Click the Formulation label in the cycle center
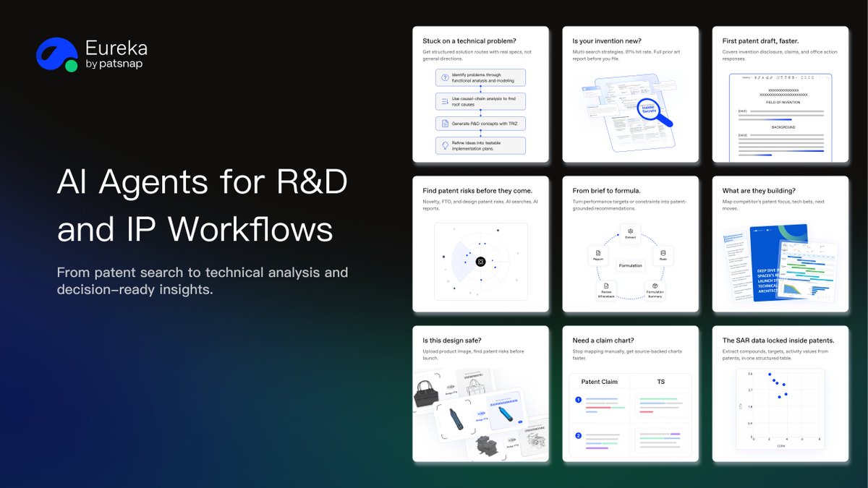The width and height of the screenshot is (868, 488). click(630, 265)
